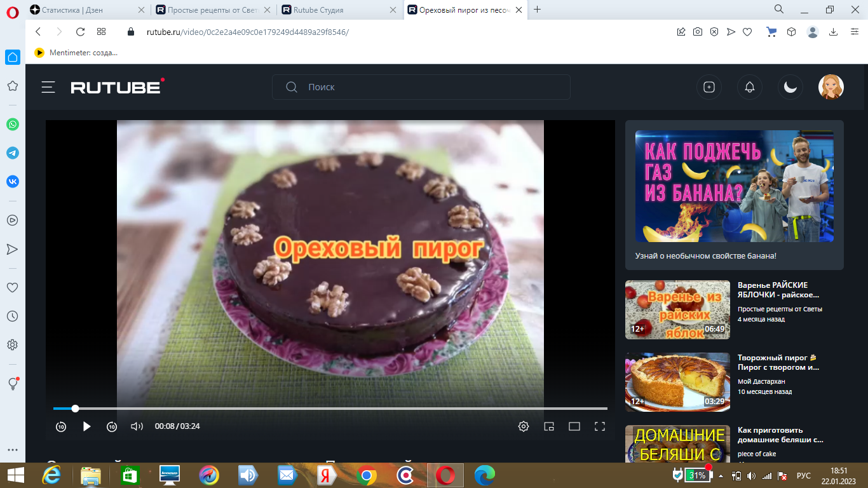This screenshot has width=868, height=488.
Task: Switch to the Rutube Студия tab
Action: point(339,10)
